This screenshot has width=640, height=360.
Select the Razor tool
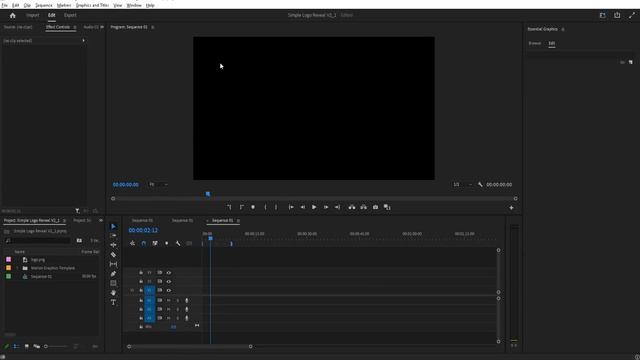[x=113, y=255]
